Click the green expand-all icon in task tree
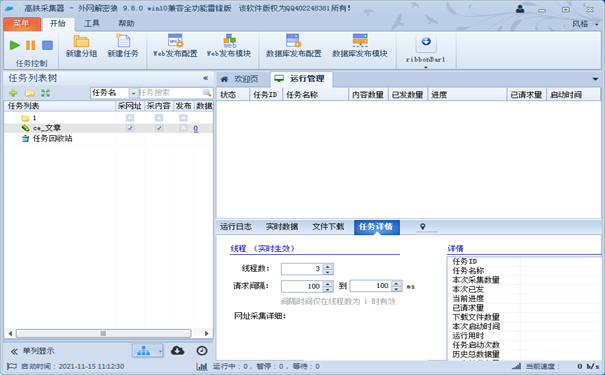 pos(46,93)
